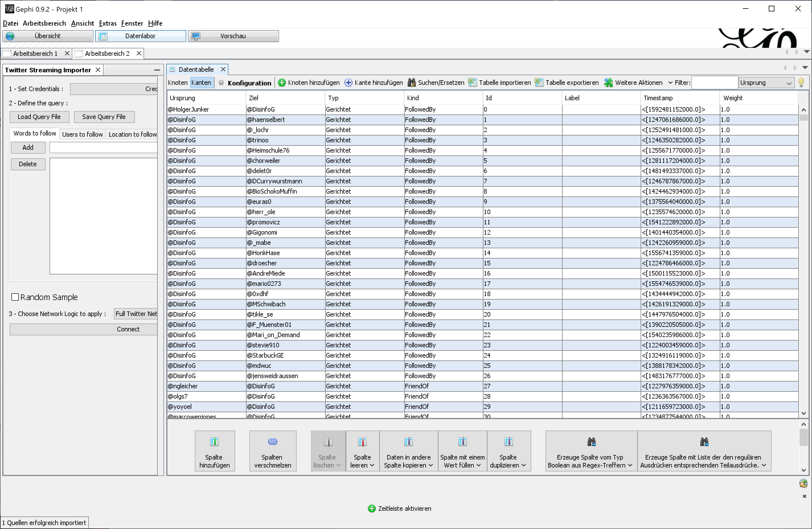Open Suchen/Ersetzen binoculars tool

point(411,83)
